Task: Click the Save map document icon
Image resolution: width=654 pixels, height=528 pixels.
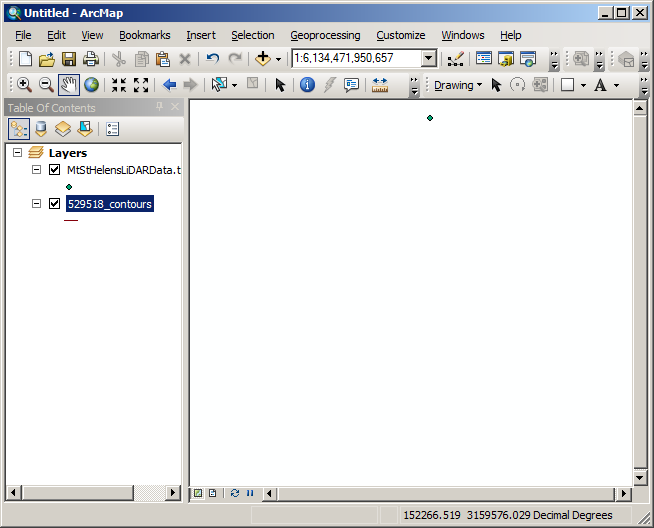Action: [x=69, y=59]
